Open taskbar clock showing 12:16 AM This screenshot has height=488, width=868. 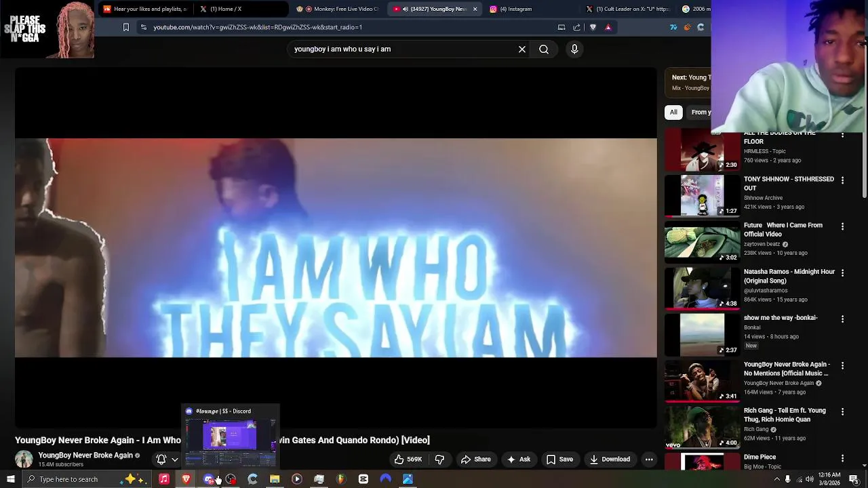tap(829, 479)
